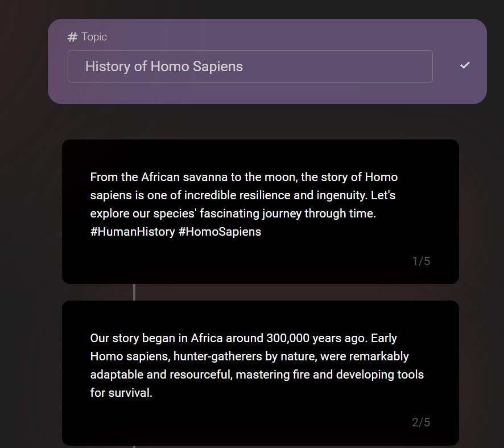Click the line starting 'From the African savanna'
The width and height of the screenshot is (504, 448).
(x=244, y=177)
